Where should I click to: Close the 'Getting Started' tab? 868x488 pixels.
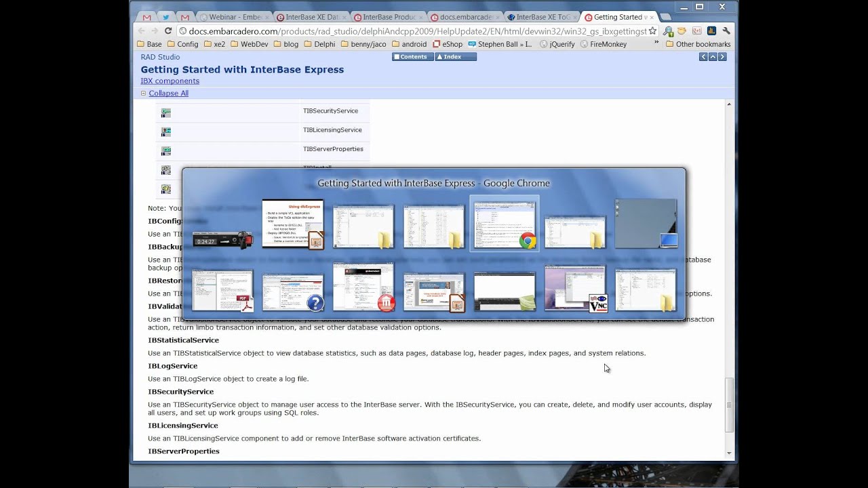click(x=652, y=18)
